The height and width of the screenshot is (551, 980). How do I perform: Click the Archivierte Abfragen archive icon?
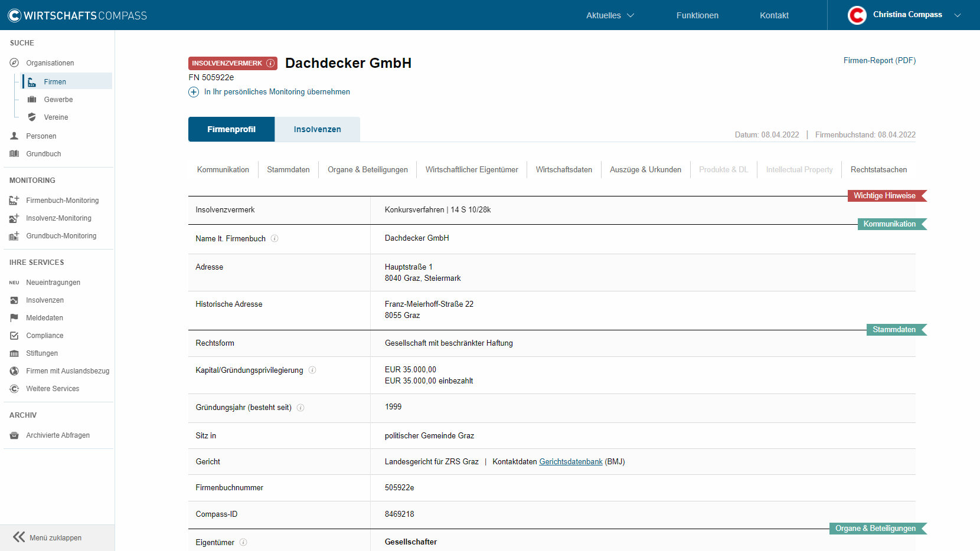(x=14, y=435)
